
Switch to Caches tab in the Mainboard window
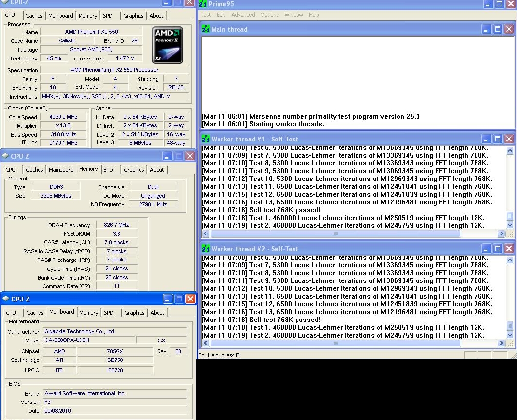35,313
